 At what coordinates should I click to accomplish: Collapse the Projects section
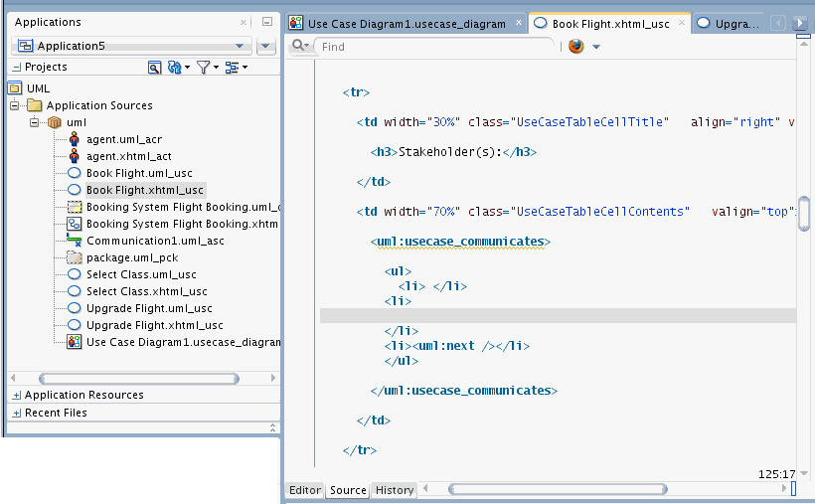click(17, 67)
